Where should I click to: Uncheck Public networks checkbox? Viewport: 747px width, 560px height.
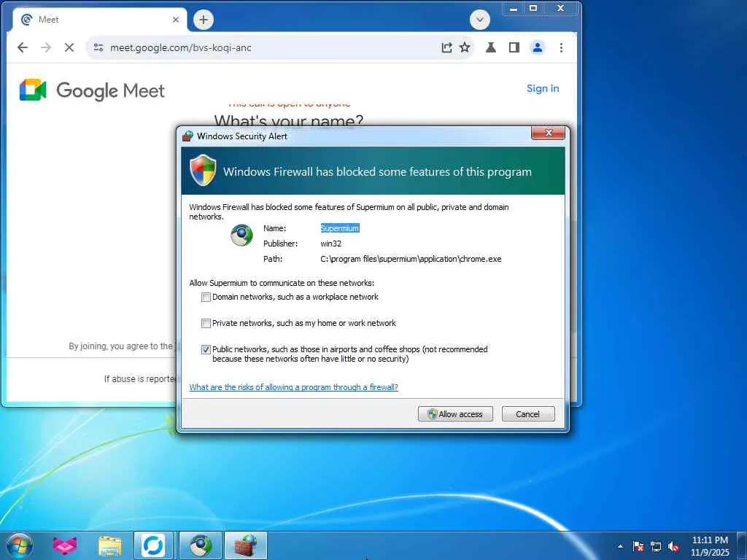pos(206,349)
